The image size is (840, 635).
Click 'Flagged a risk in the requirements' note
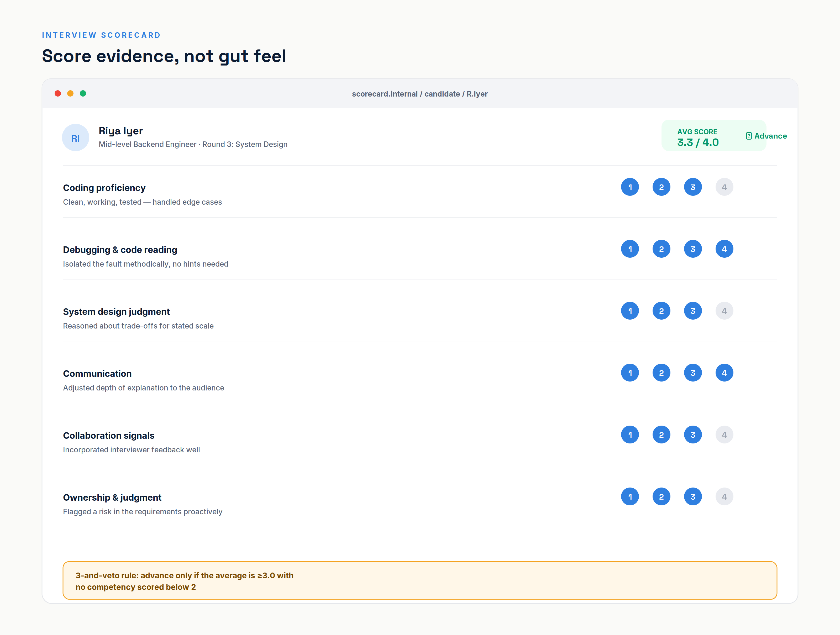tap(142, 511)
